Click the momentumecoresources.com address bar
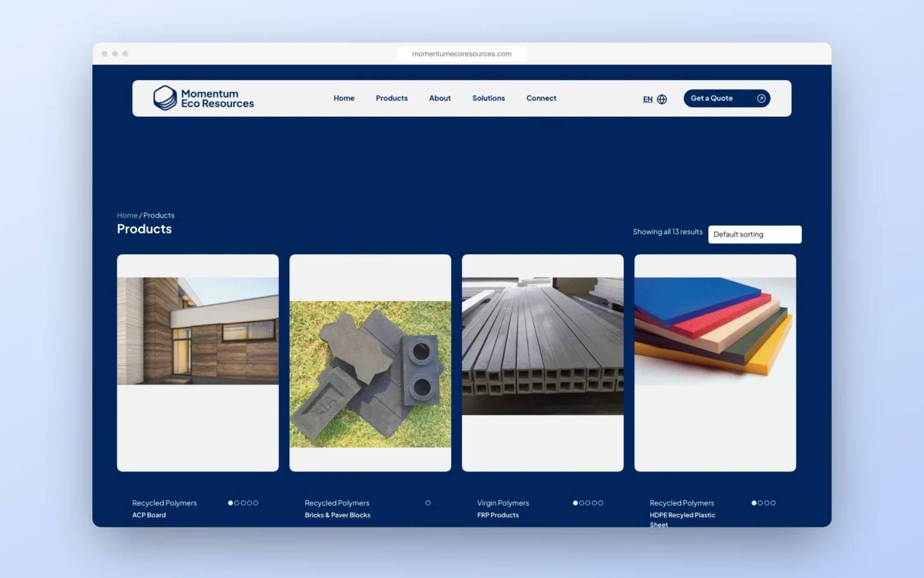924x578 pixels. click(462, 54)
